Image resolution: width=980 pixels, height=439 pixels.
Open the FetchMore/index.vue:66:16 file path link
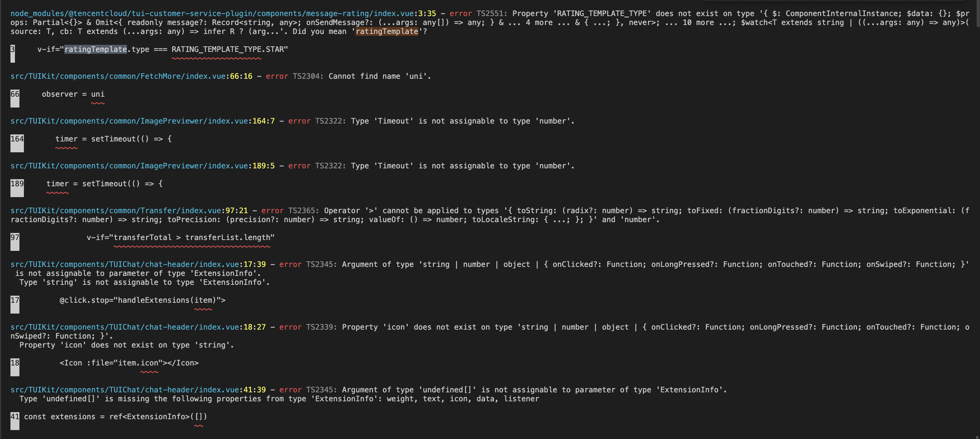coord(131,76)
